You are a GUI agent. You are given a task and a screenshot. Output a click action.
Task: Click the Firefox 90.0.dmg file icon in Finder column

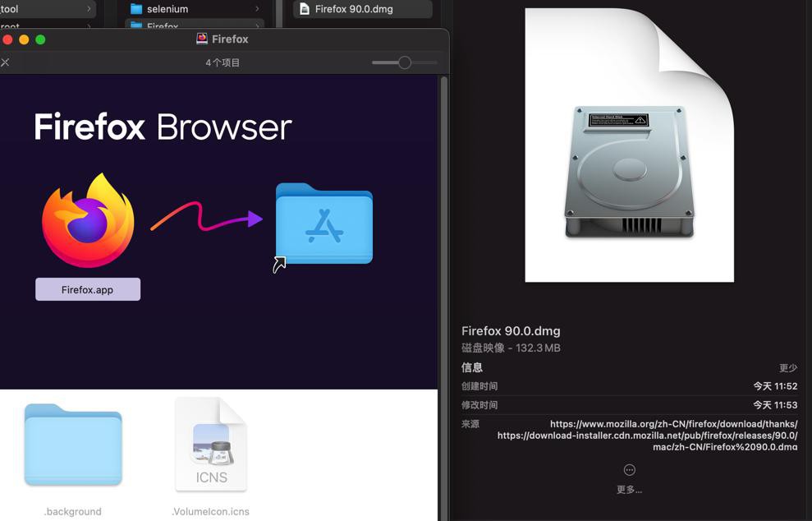pyautogui.click(x=305, y=9)
